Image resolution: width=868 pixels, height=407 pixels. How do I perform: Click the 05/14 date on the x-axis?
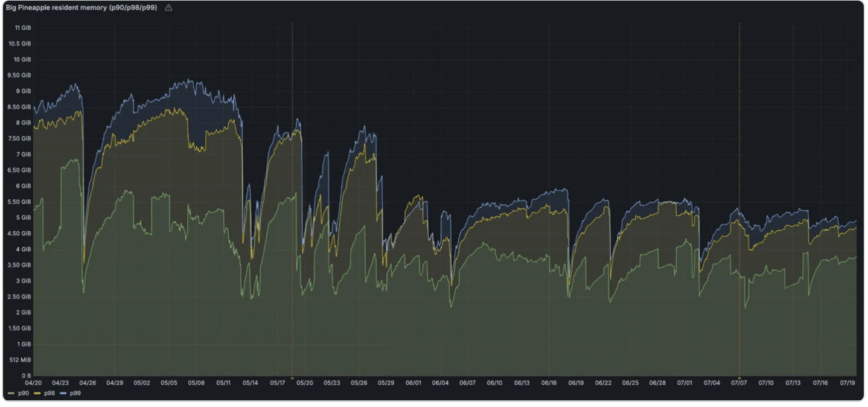click(x=251, y=383)
